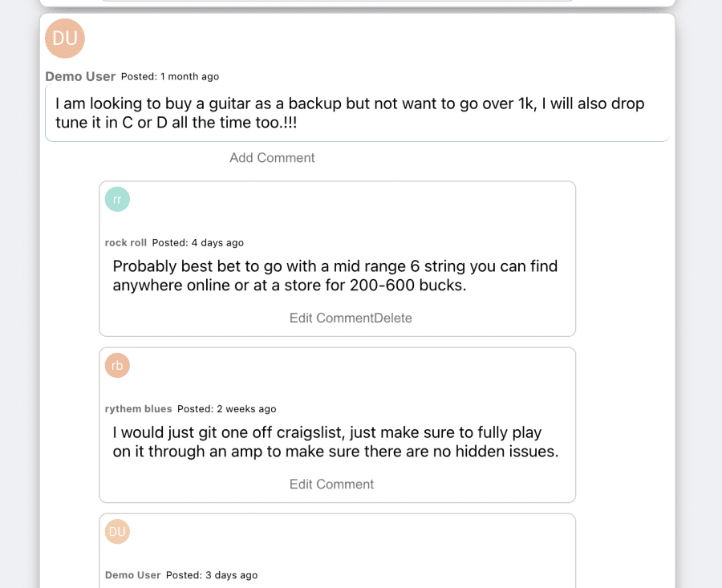Open the Add Comment option
722x588 pixels.
[272, 157]
